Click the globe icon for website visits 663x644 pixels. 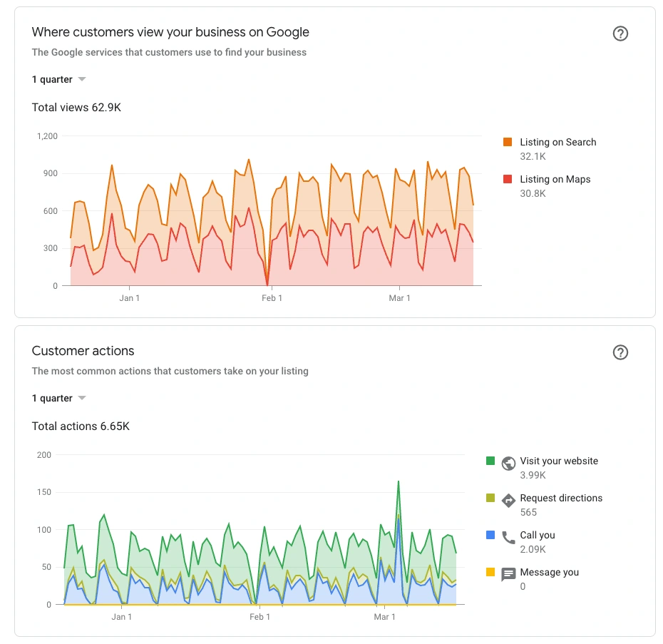[508, 464]
